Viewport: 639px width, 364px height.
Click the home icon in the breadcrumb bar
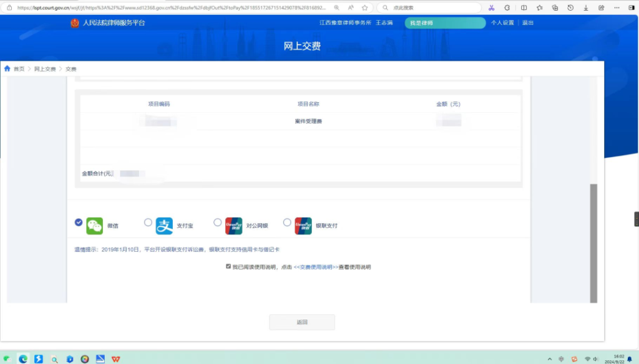[x=6, y=69]
